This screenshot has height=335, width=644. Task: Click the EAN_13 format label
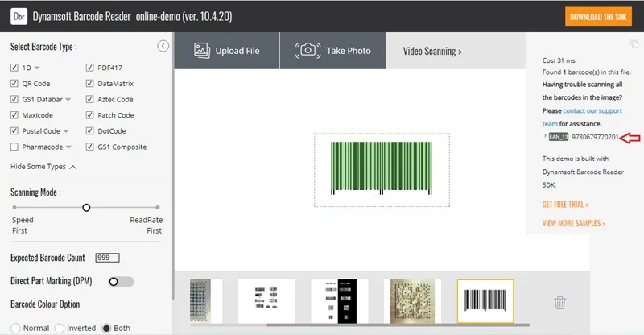click(559, 137)
